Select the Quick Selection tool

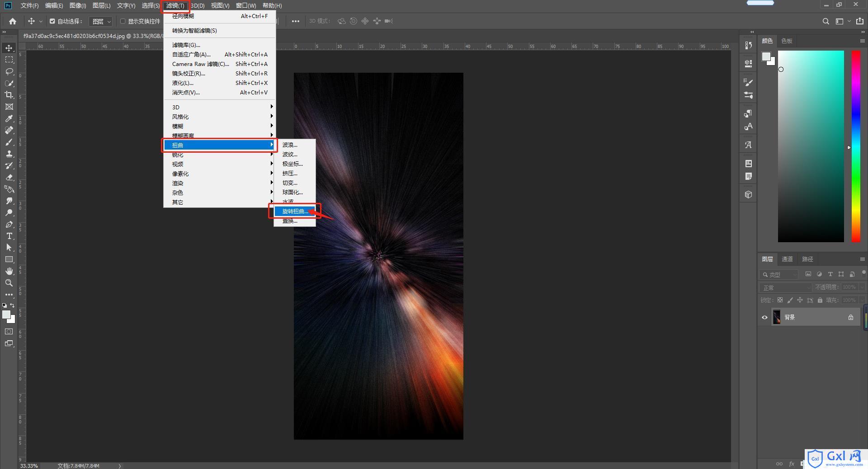click(9, 83)
